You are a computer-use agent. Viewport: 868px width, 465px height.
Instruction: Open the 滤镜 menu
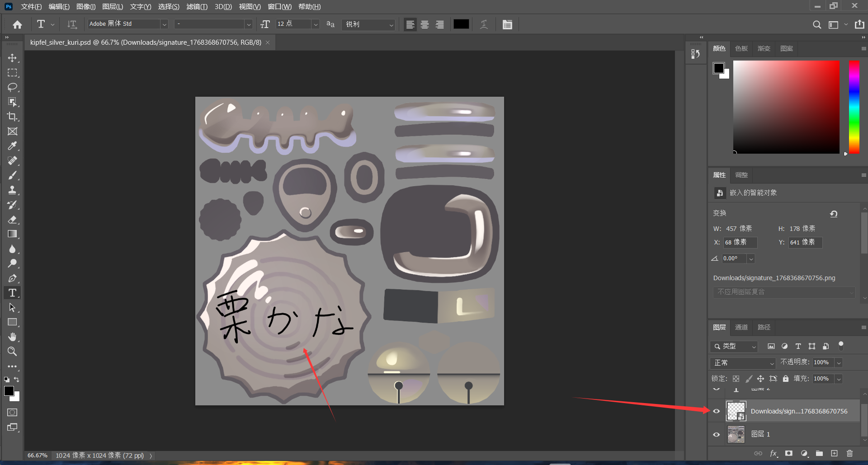coord(197,7)
